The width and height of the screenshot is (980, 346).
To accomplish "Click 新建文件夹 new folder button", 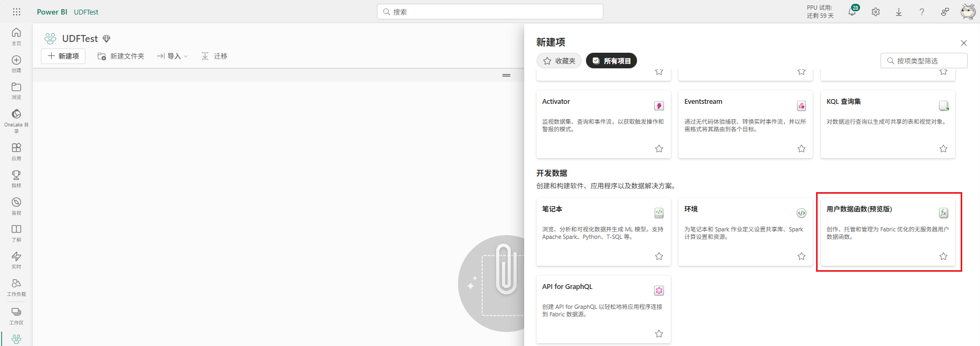I will [121, 56].
